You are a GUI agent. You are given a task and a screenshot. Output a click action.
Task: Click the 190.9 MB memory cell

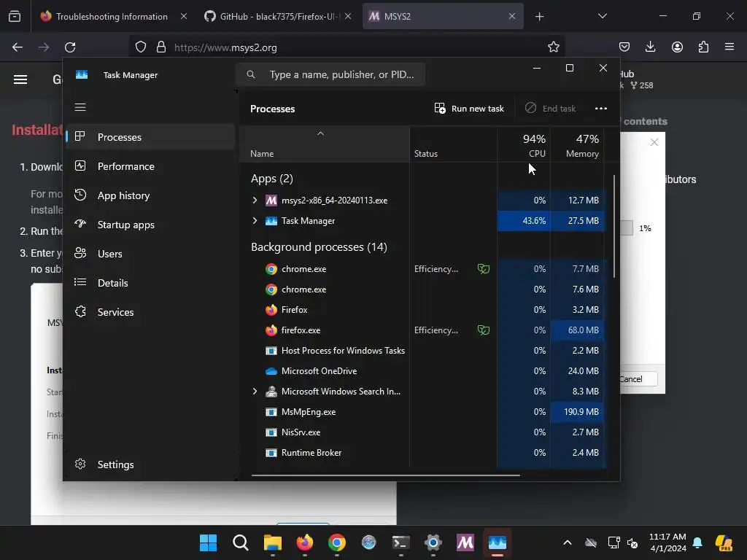coord(577,412)
